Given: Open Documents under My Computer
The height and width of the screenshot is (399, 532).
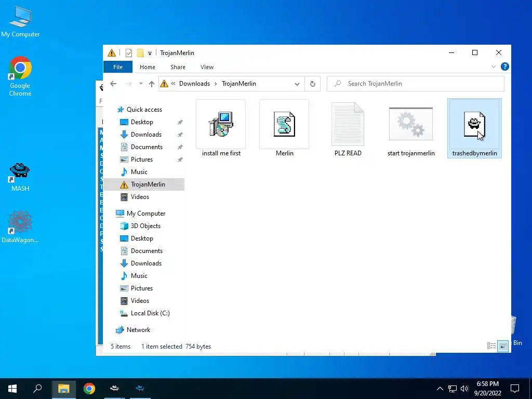Looking at the screenshot, I should coord(147,251).
